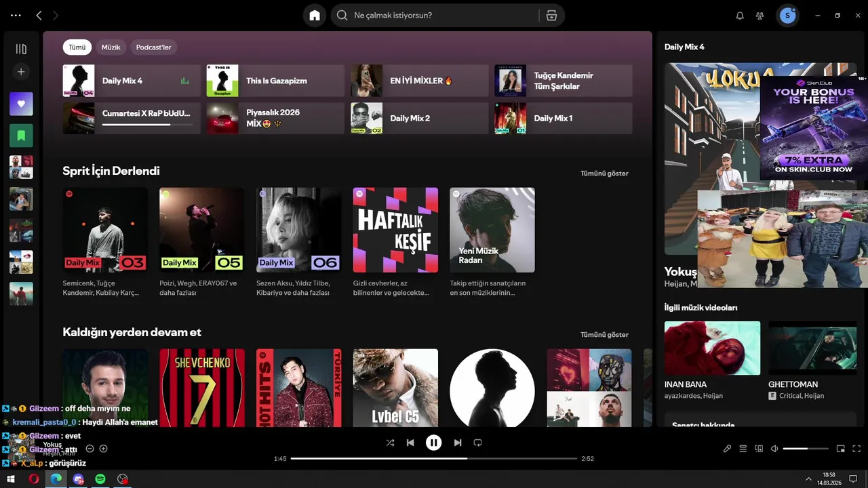Open the Windows Start menu
Viewport: 868px width, 488px height.
[x=11, y=479]
